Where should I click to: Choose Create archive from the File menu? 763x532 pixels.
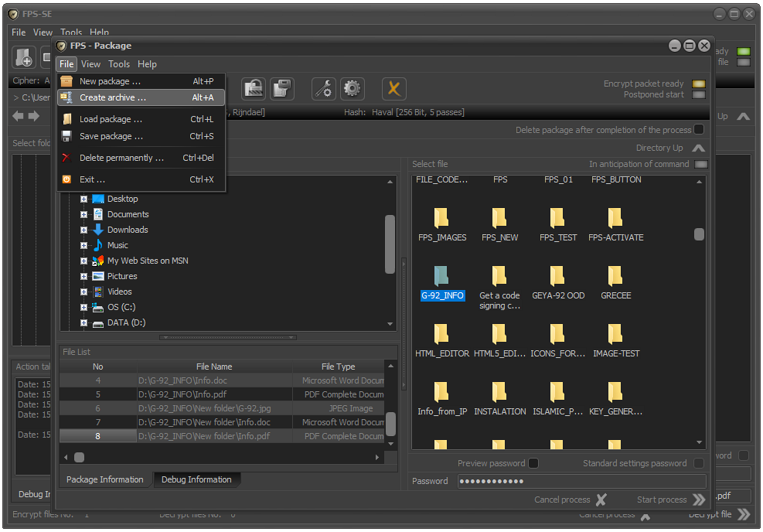(x=113, y=97)
